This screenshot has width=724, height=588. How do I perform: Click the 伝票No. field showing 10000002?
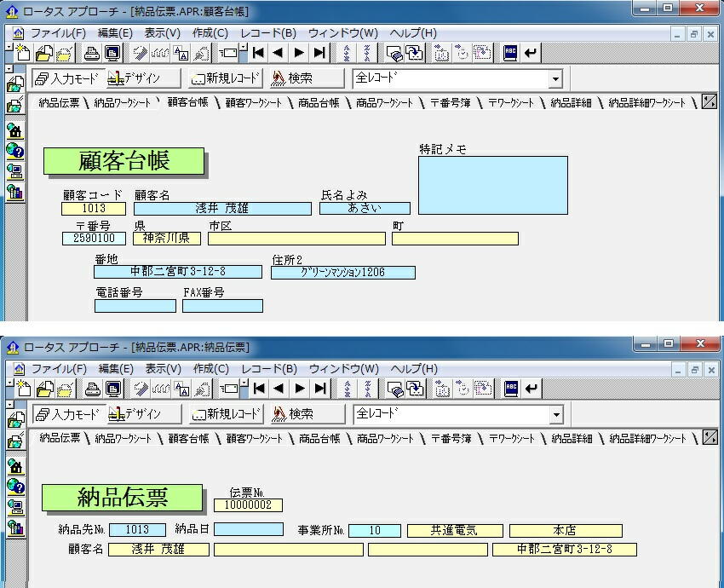pyautogui.click(x=249, y=505)
